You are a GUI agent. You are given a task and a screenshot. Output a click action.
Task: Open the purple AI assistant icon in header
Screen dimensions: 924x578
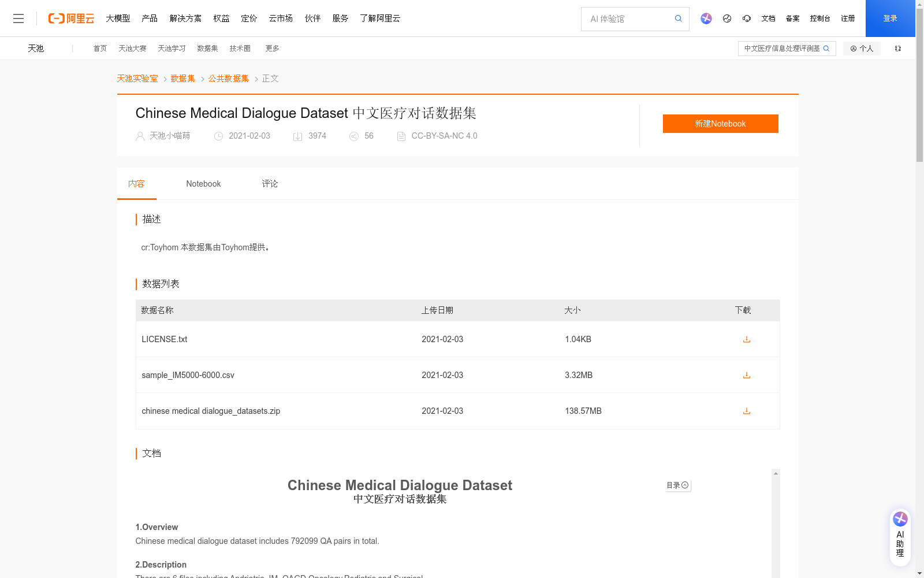706,18
